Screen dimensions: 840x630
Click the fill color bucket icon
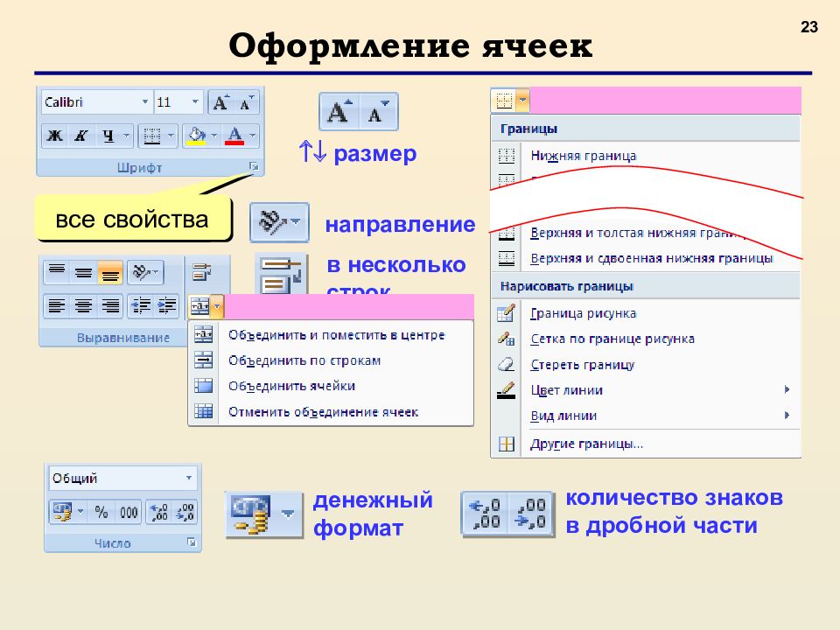point(195,134)
